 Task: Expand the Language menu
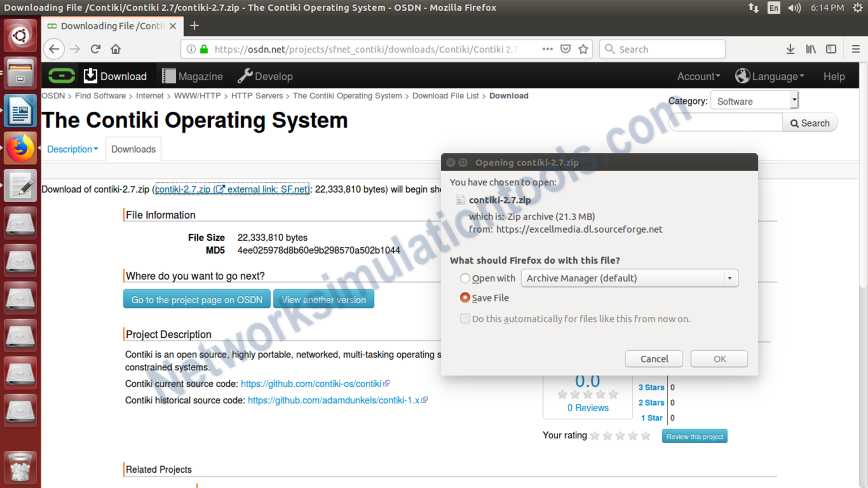click(770, 76)
